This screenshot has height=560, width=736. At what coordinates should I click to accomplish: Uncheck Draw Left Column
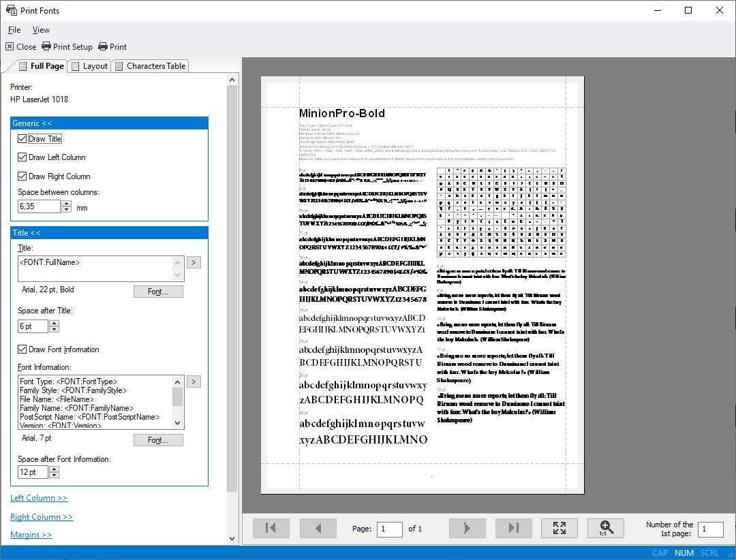click(x=22, y=157)
